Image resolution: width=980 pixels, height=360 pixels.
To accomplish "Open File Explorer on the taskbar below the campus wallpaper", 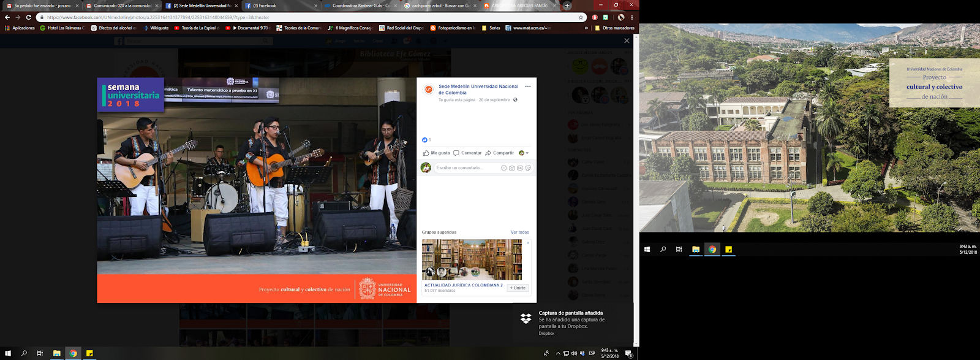I will pos(696,249).
